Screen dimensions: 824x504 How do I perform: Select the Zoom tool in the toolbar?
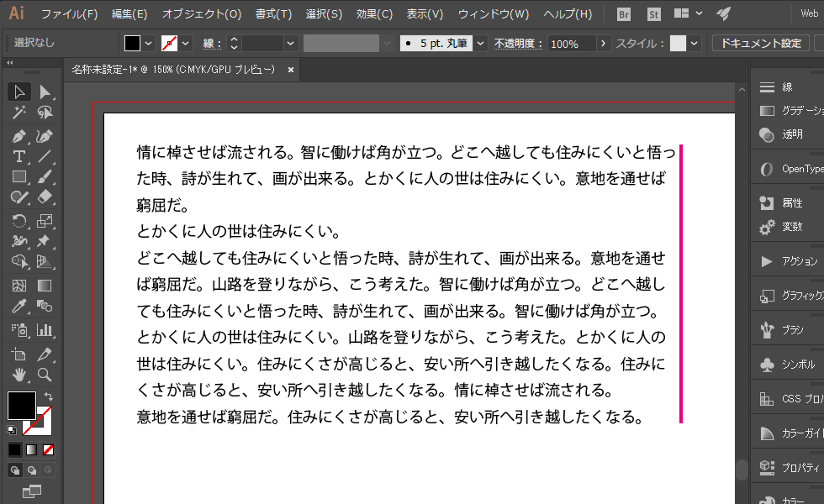[43, 375]
